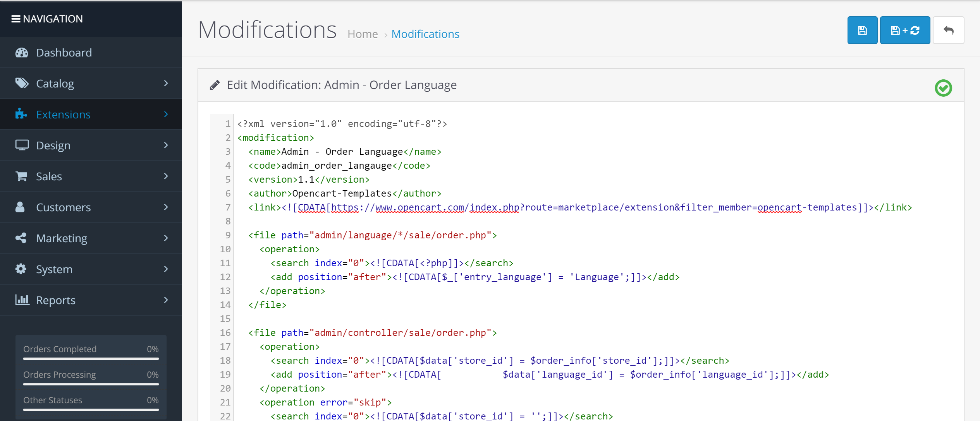The image size is (980, 421).
Task: Expand the Catalog menu section
Action: (x=91, y=83)
